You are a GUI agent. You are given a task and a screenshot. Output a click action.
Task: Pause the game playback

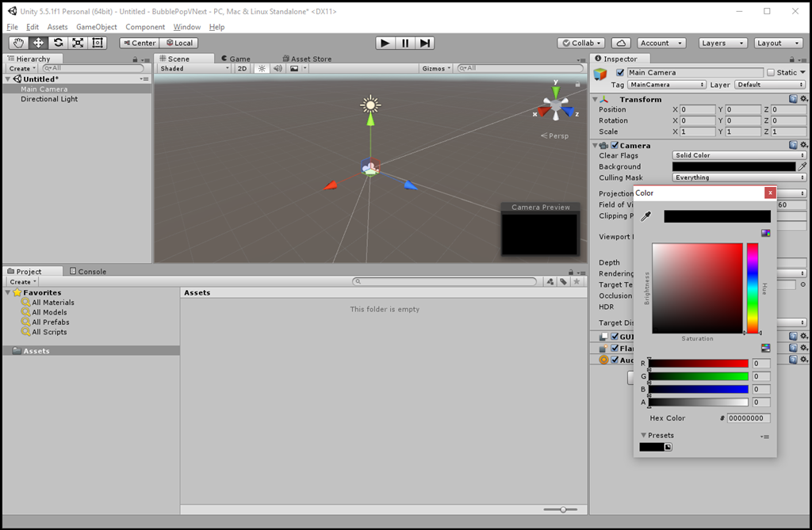tap(405, 43)
